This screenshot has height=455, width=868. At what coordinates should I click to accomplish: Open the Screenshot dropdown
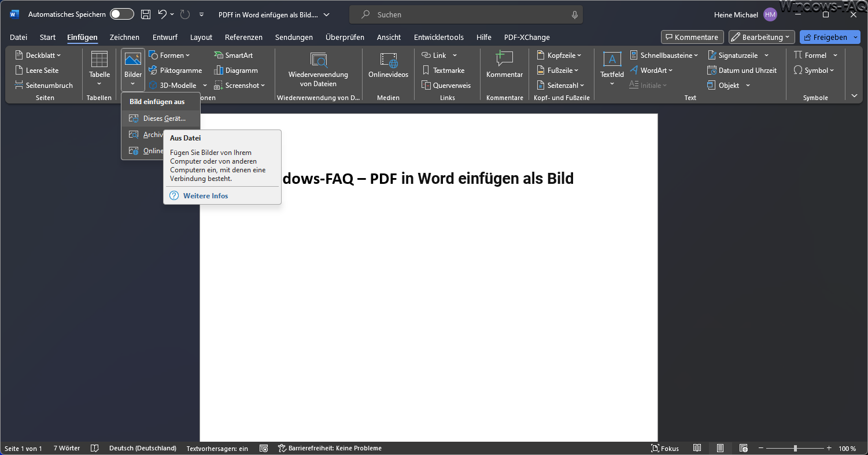239,86
